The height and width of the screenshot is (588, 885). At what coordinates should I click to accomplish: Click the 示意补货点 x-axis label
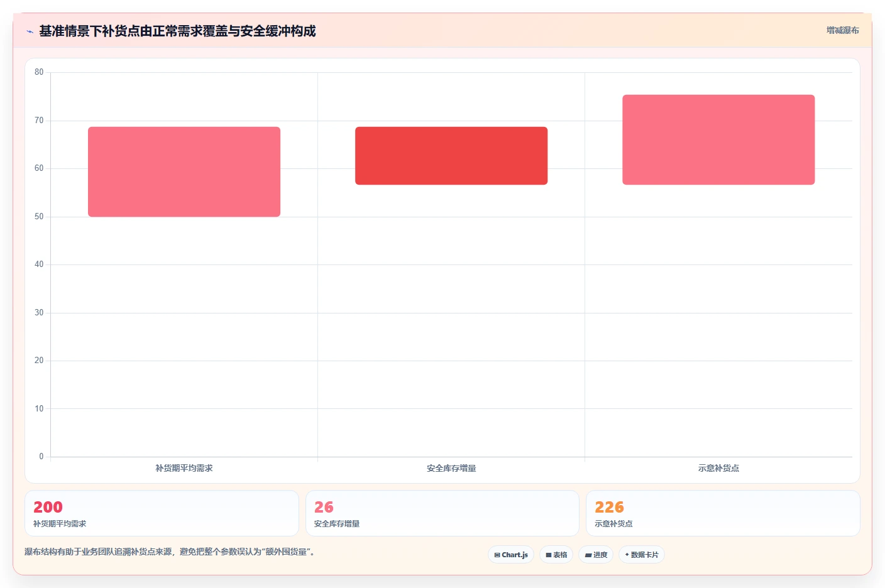[718, 468]
